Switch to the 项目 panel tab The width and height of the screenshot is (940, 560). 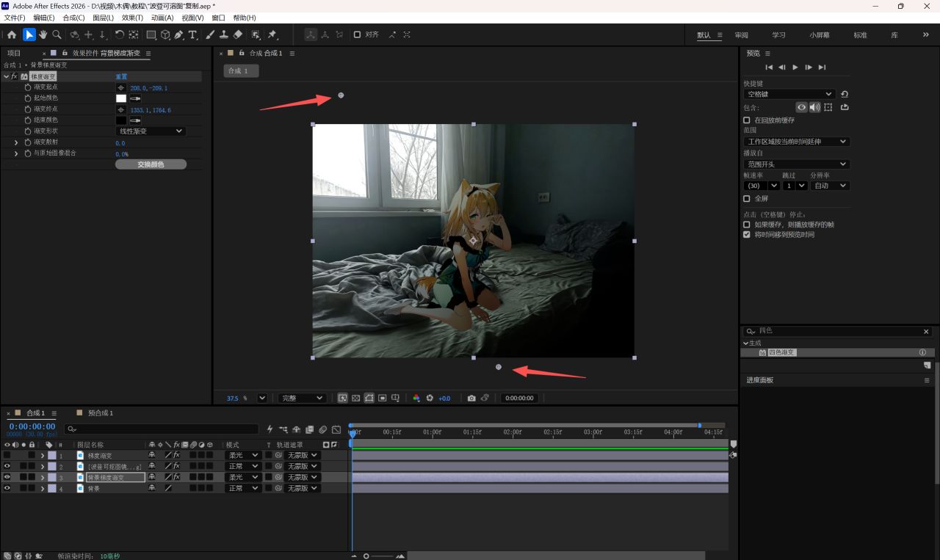(14, 53)
